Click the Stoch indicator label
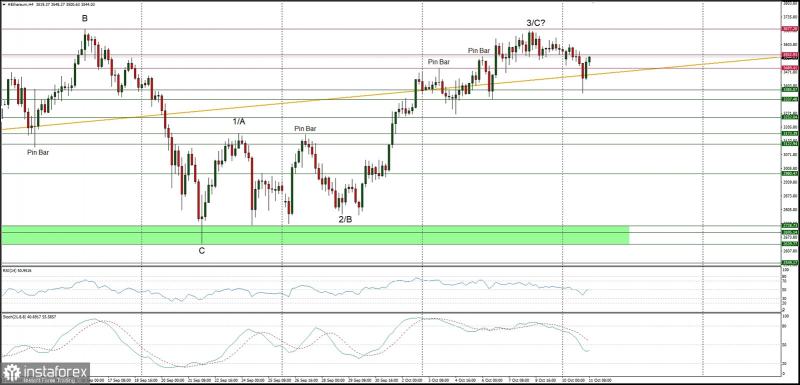The height and width of the screenshot is (385, 800). (29, 317)
